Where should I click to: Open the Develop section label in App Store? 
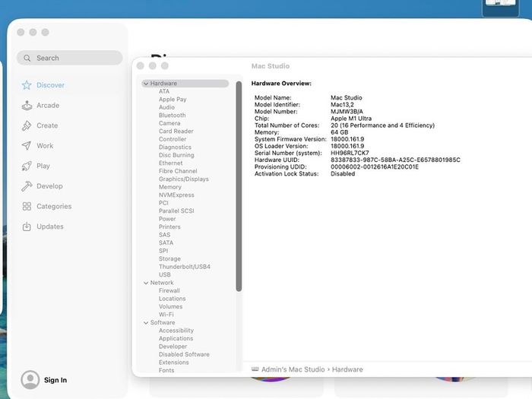49,186
